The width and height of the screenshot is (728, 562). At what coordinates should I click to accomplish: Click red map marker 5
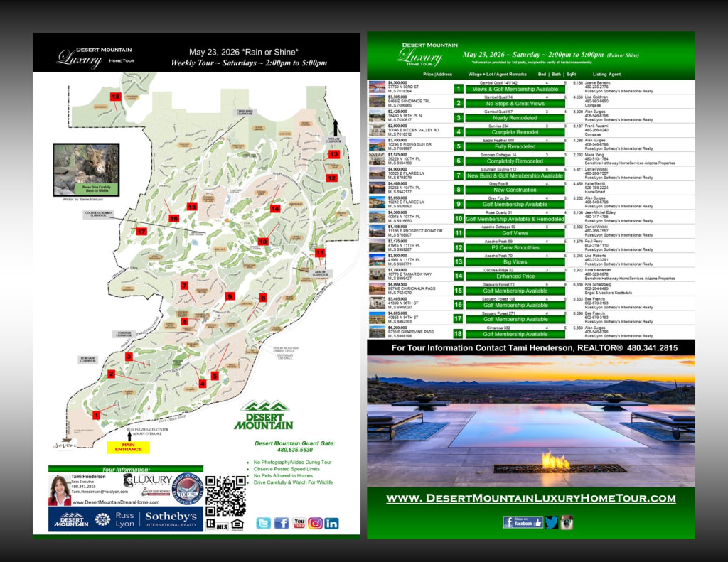[215, 376]
